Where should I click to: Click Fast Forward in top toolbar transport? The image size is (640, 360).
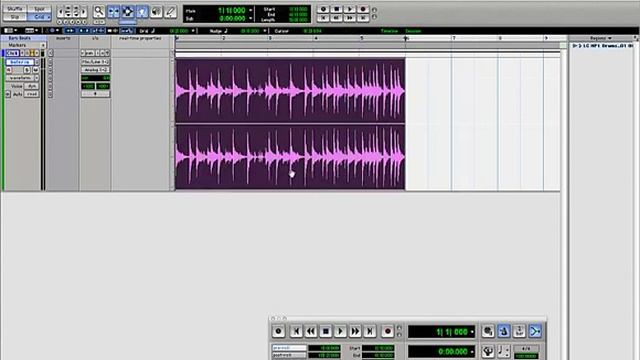pyautogui.click(x=349, y=18)
